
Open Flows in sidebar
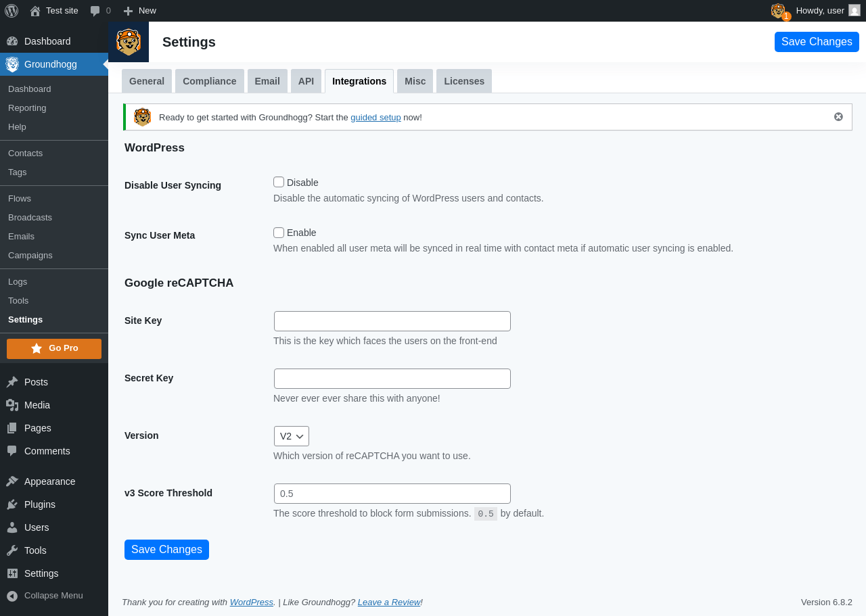point(54,199)
